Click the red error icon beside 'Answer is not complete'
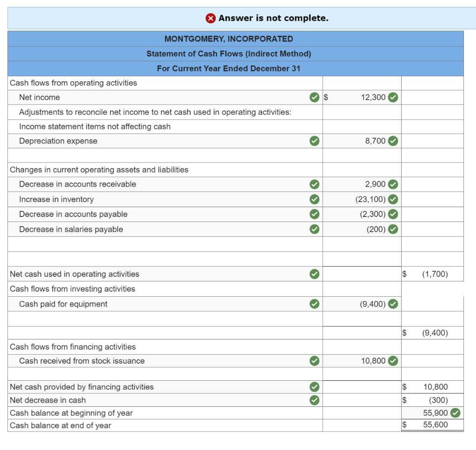 (x=210, y=18)
